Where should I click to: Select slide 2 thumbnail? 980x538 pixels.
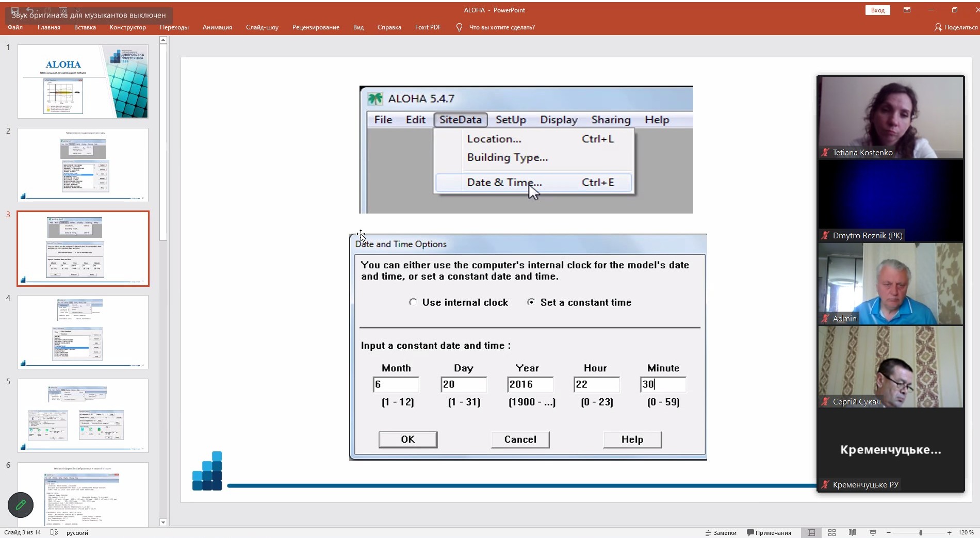click(x=83, y=165)
